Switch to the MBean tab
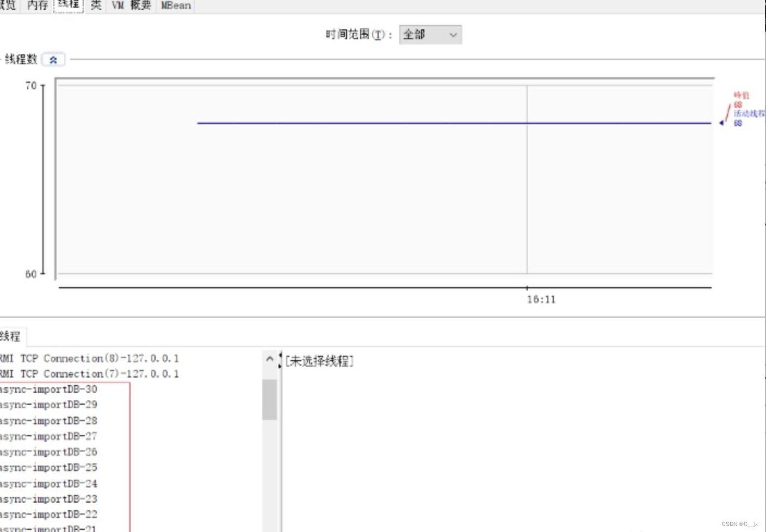The width and height of the screenshot is (766, 532). (176, 5)
